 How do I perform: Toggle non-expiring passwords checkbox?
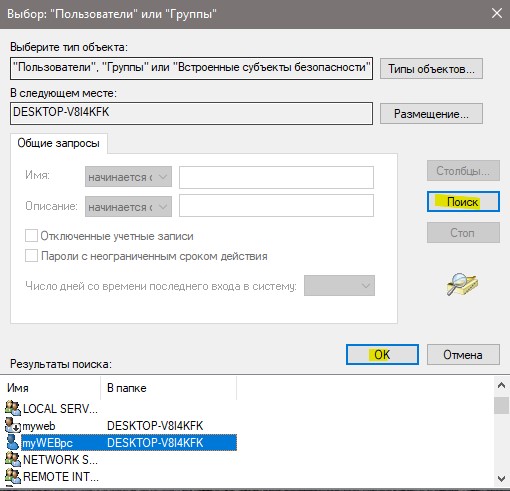click(31, 256)
